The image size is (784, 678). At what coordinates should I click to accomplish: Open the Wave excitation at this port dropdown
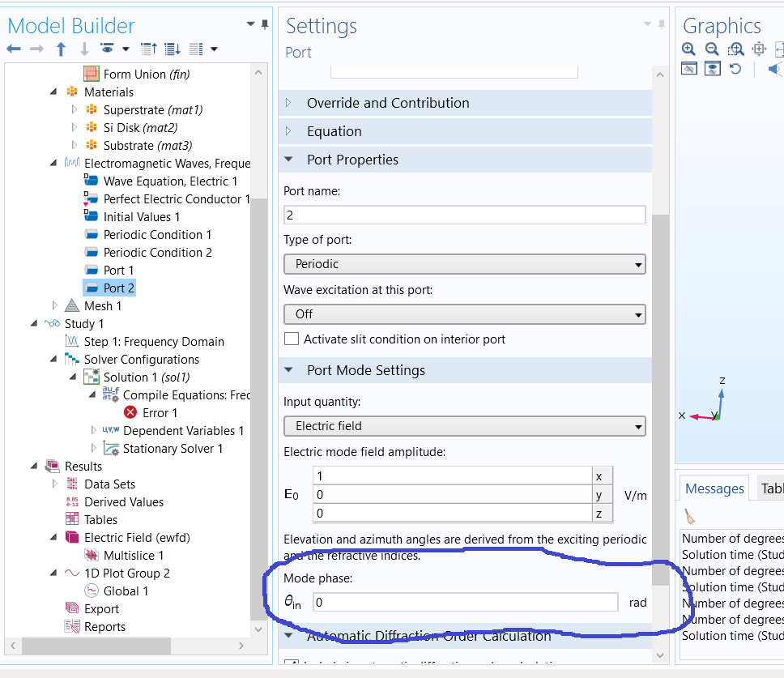(x=464, y=314)
